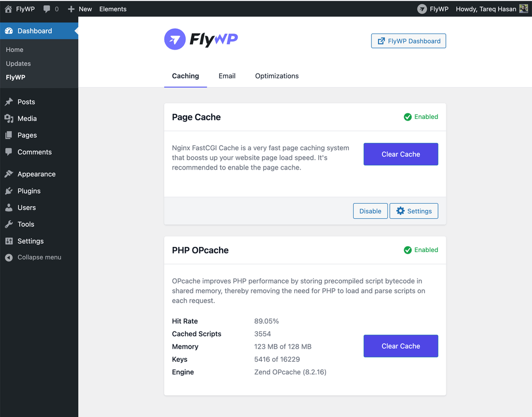The image size is (532, 417).
Task: Click the Enabled badge on PHP OPcache
Action: (421, 250)
